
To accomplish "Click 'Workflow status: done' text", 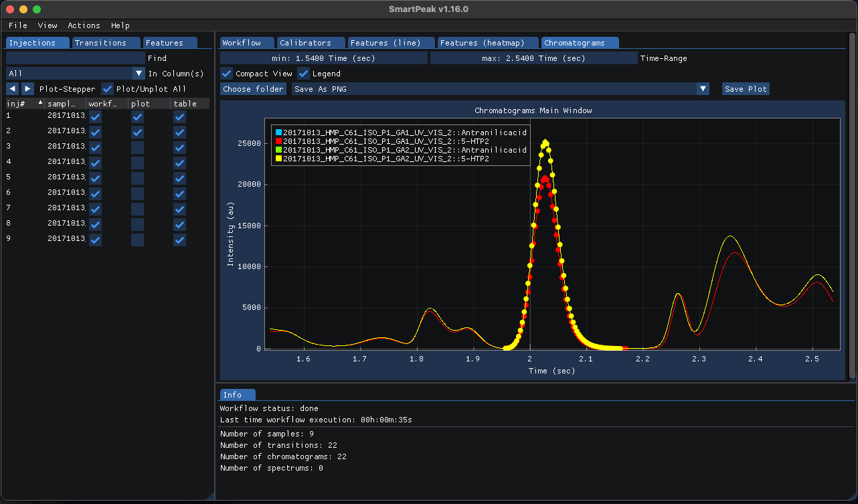I will 269,408.
